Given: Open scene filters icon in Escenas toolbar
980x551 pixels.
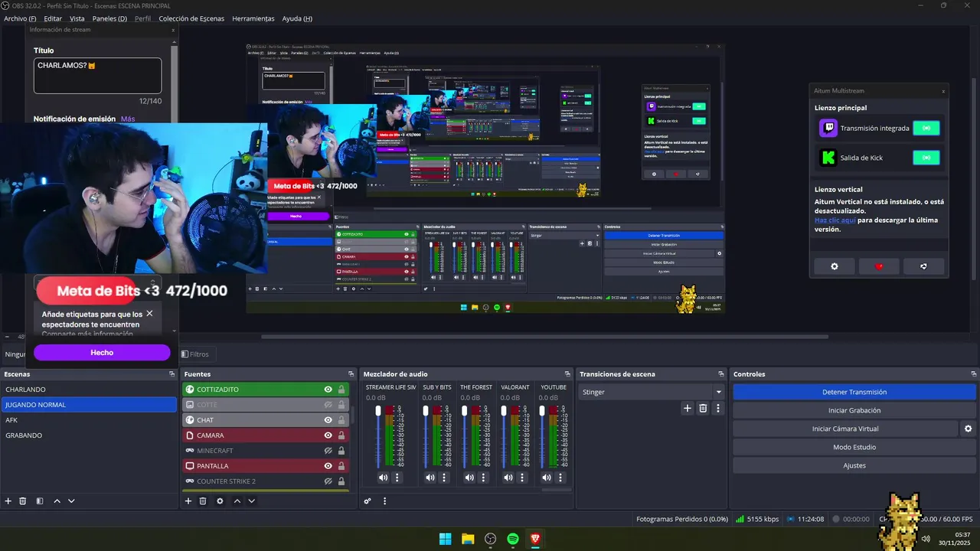Looking at the screenshot, I should point(39,501).
